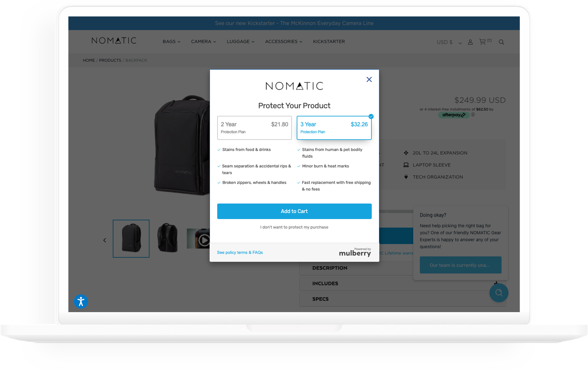Select the 3 Year protection plan

coord(334,128)
